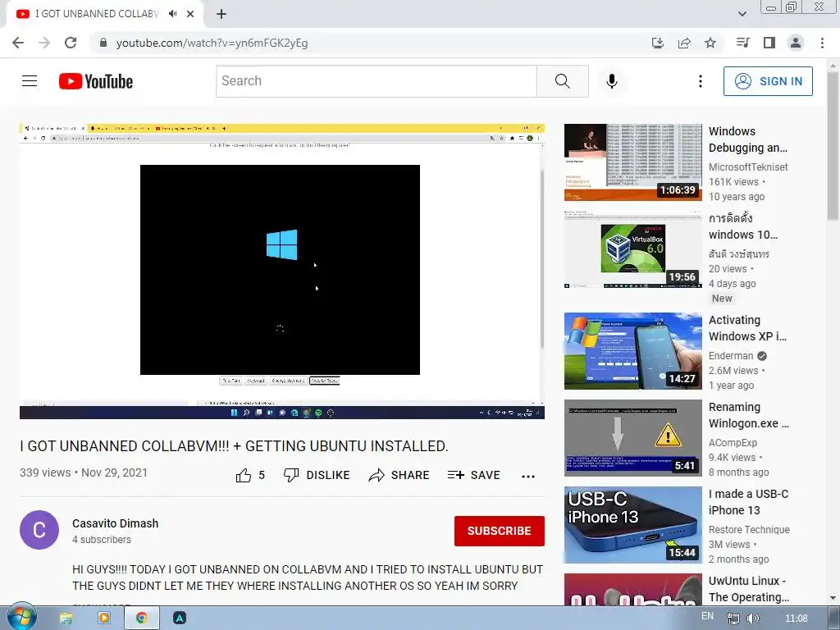840x630 pixels.
Task: Click the scrollbar down arrow
Action: (833, 597)
